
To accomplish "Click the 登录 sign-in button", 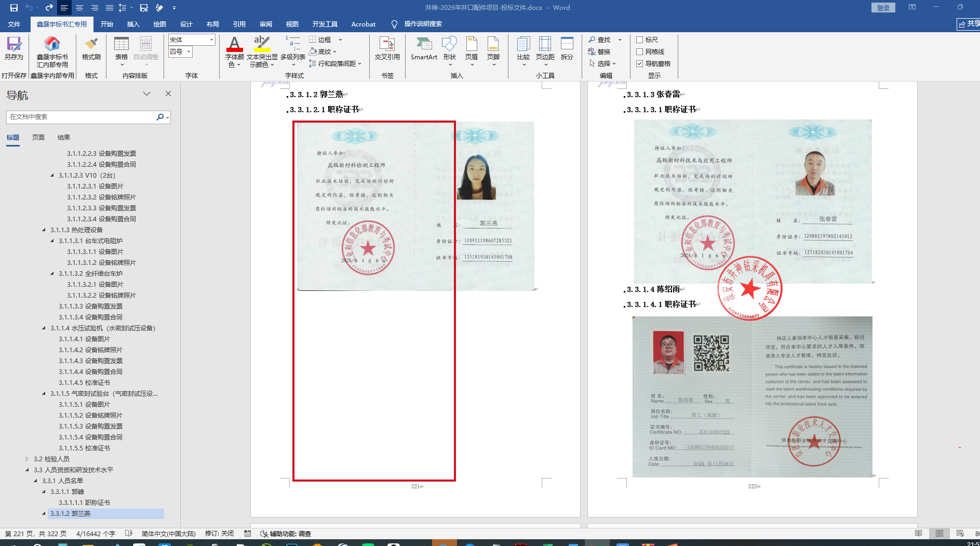I will click(883, 8).
